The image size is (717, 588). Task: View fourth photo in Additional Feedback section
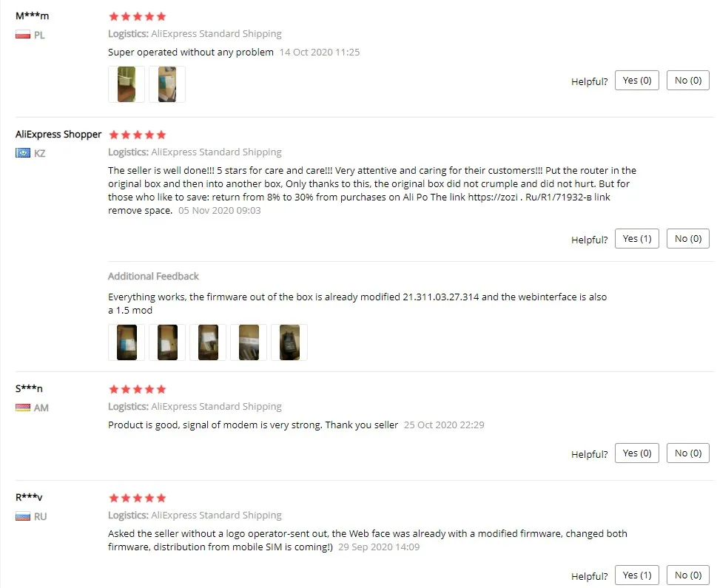point(249,342)
